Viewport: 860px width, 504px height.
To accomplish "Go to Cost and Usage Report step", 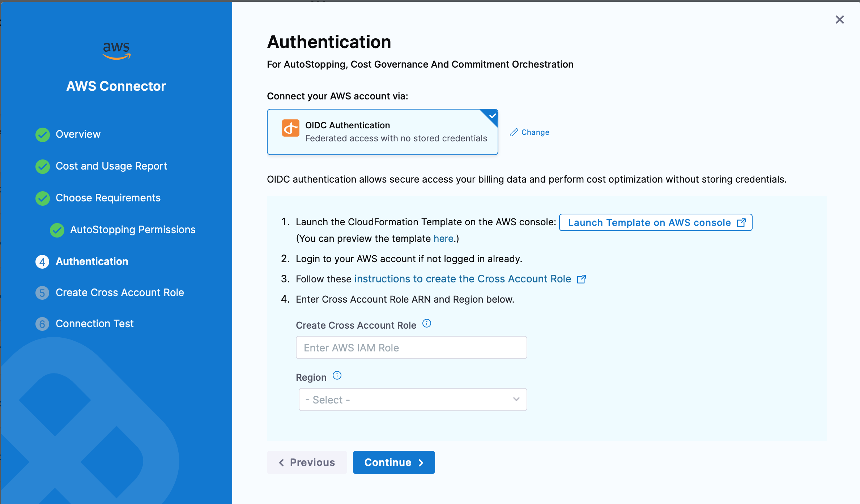I will (x=111, y=166).
